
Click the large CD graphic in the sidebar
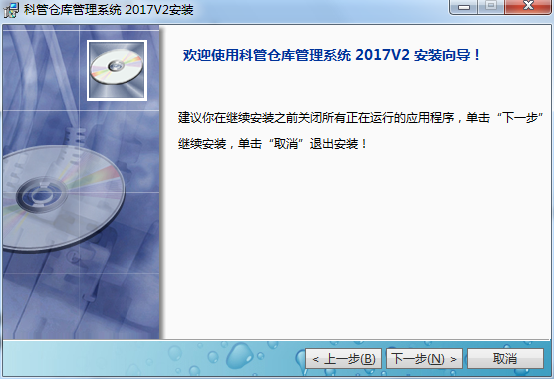tap(63, 199)
